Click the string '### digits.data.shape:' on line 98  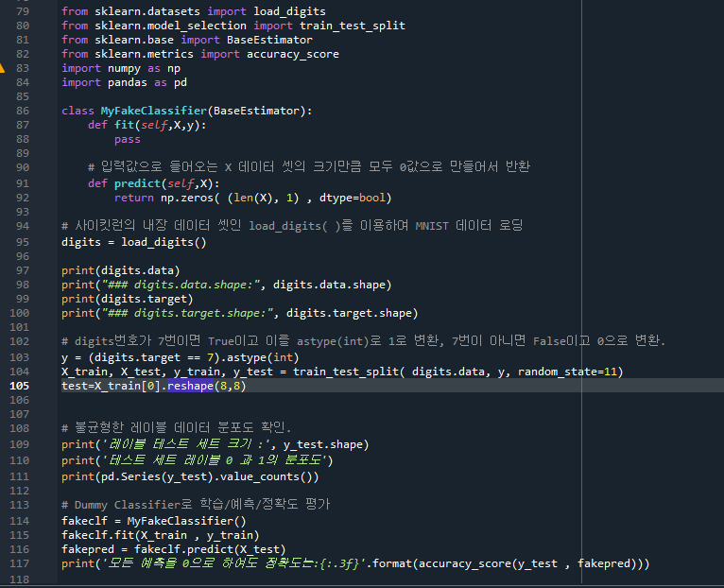point(181,285)
